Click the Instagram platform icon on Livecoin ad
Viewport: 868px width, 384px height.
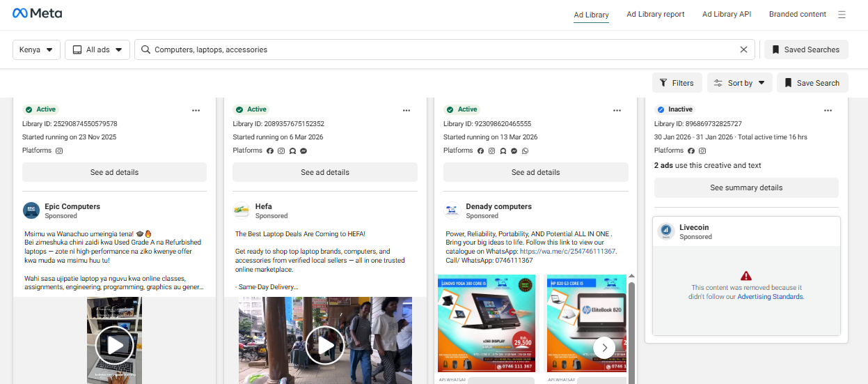coord(702,151)
